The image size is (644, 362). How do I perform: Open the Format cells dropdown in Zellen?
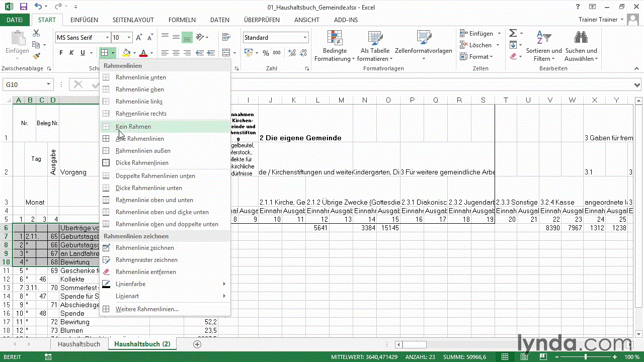(476, 57)
